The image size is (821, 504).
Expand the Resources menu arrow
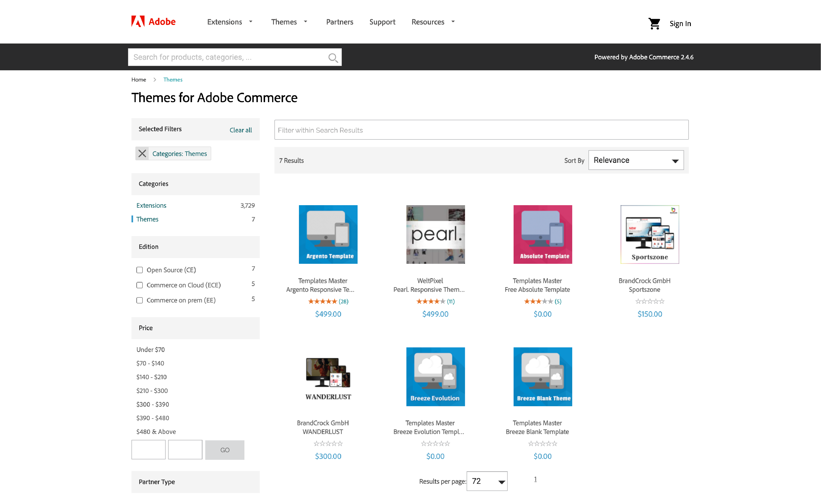tap(453, 22)
